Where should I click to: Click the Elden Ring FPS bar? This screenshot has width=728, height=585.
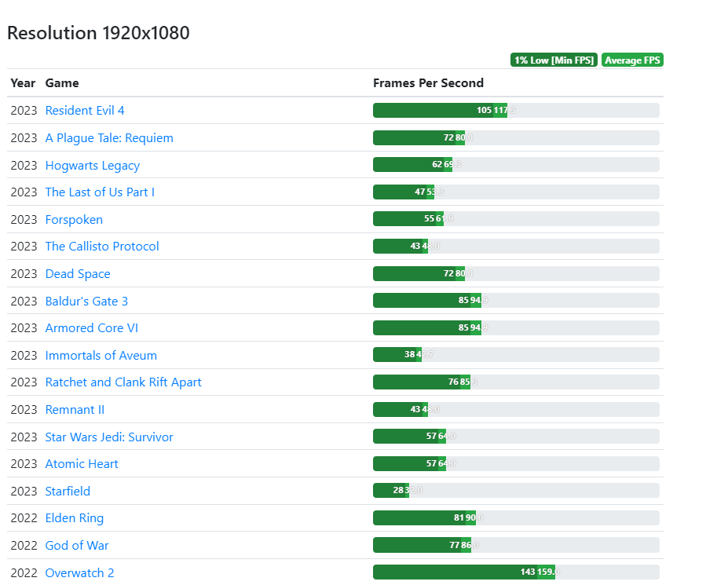(516, 517)
